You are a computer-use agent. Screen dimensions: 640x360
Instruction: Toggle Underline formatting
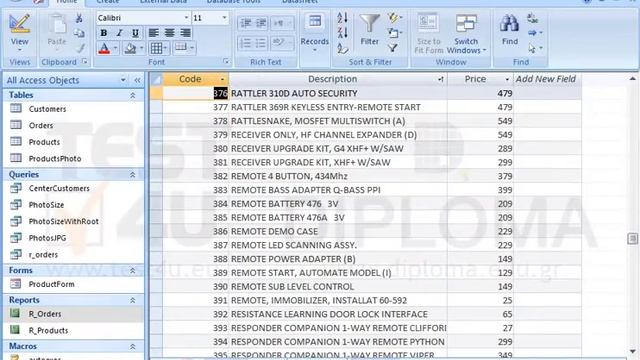[x=135, y=33]
